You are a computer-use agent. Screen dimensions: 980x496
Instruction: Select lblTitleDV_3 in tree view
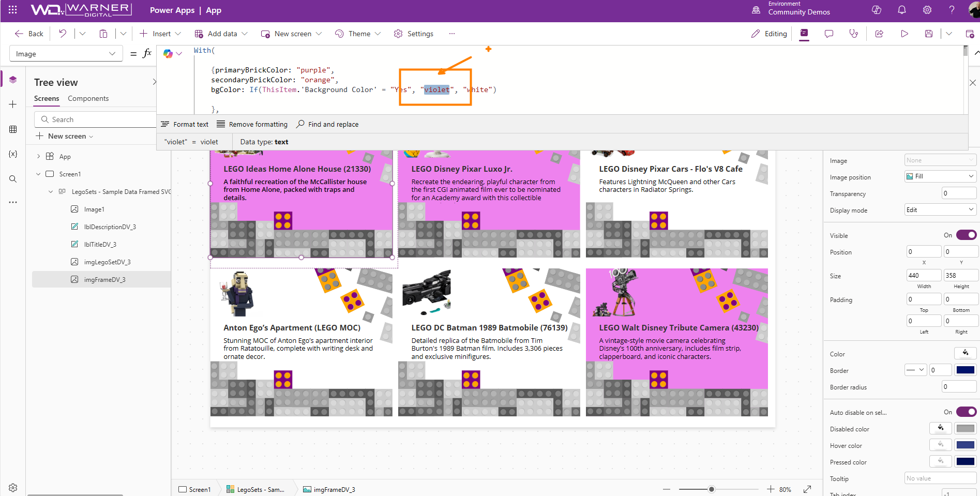tap(101, 244)
